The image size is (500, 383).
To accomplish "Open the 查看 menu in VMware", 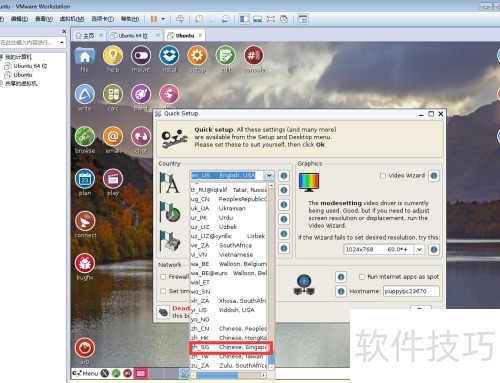I will point(44,19).
